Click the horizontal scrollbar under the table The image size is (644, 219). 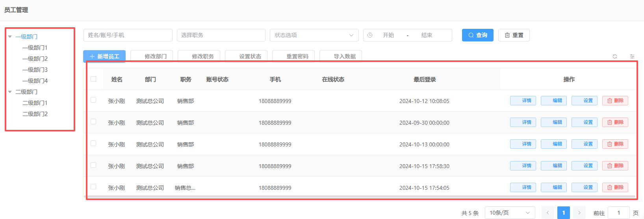(x=276, y=196)
